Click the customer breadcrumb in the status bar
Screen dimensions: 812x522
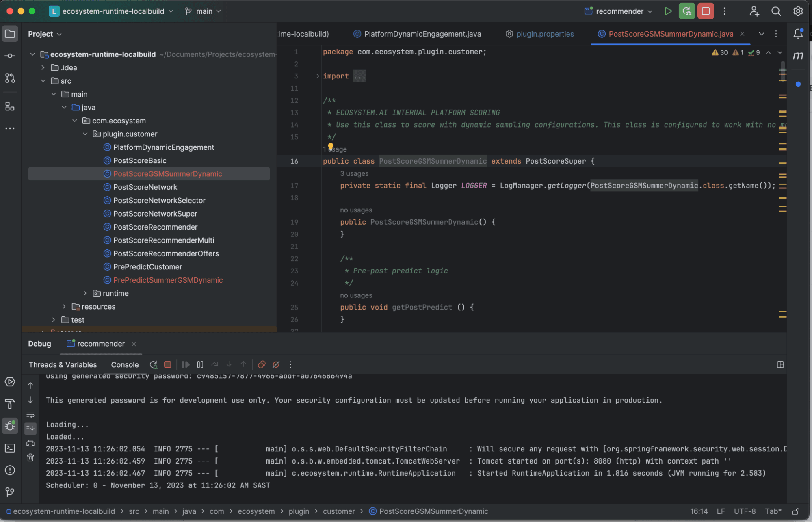click(339, 511)
